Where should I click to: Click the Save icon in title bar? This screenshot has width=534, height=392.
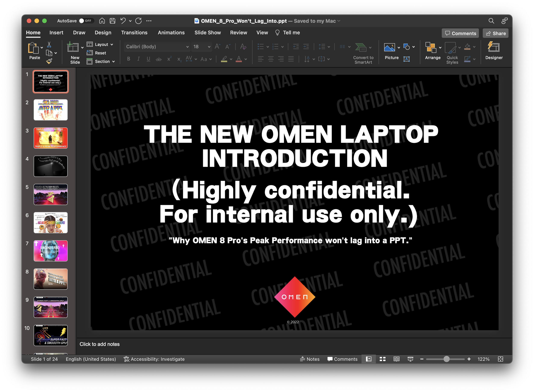(x=112, y=21)
